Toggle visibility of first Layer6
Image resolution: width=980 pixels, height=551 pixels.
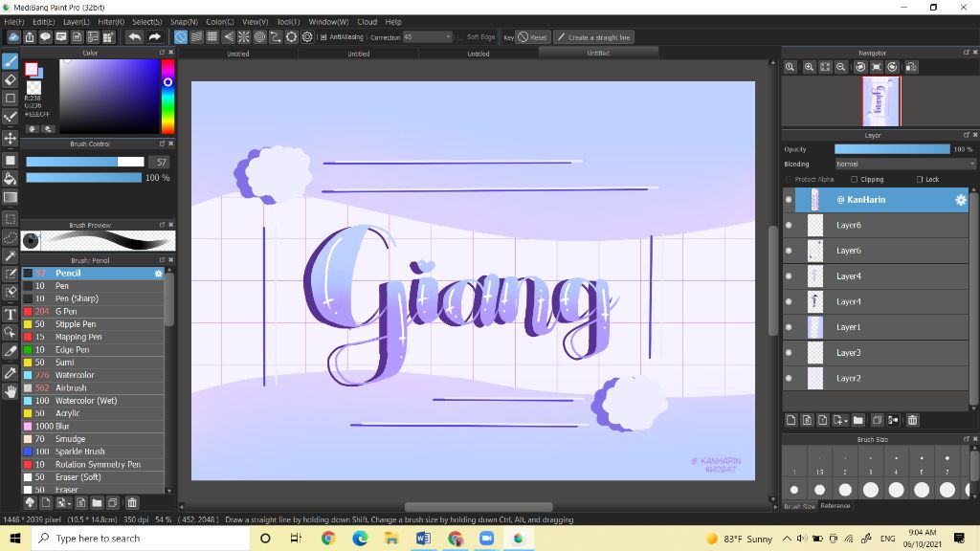click(x=789, y=226)
